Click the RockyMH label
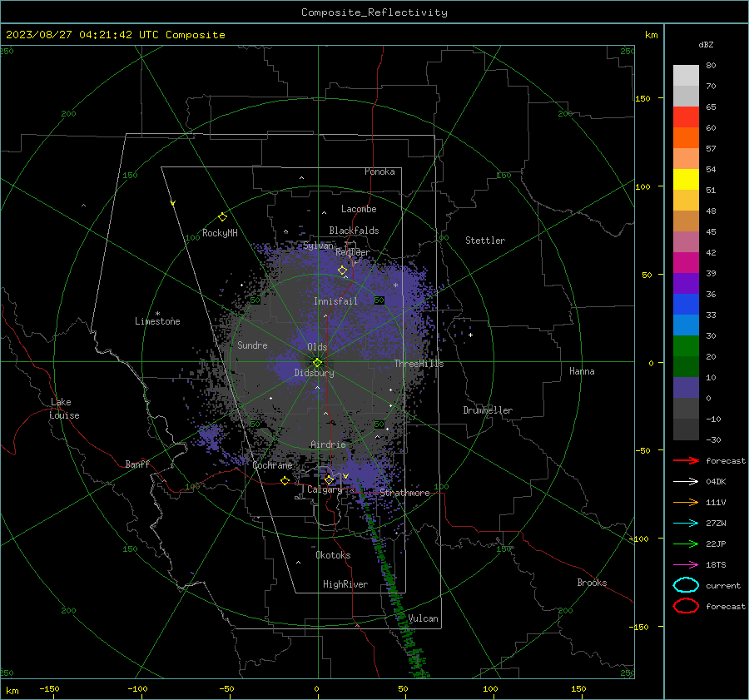 coord(220,233)
